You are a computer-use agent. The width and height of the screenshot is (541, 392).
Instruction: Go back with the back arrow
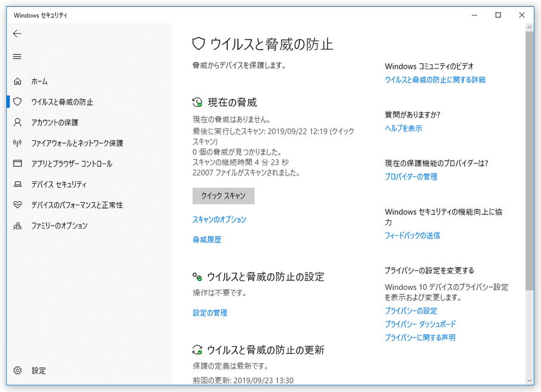(x=17, y=33)
